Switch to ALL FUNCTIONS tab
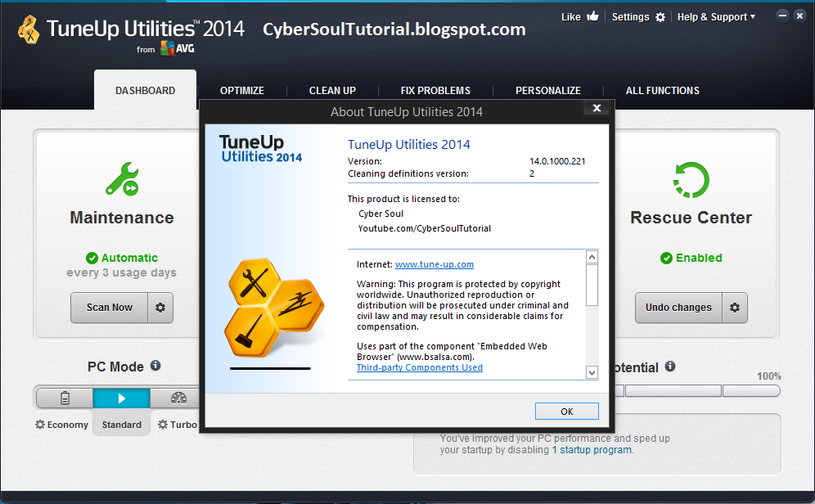Screen dimensions: 815x504 click(662, 90)
